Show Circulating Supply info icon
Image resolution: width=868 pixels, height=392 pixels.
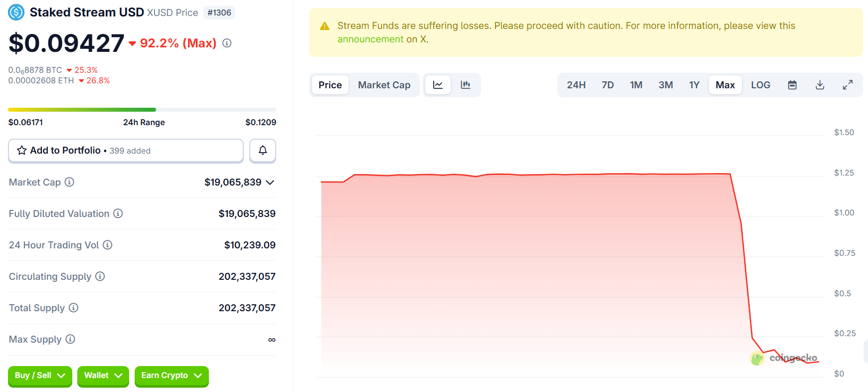(100, 276)
